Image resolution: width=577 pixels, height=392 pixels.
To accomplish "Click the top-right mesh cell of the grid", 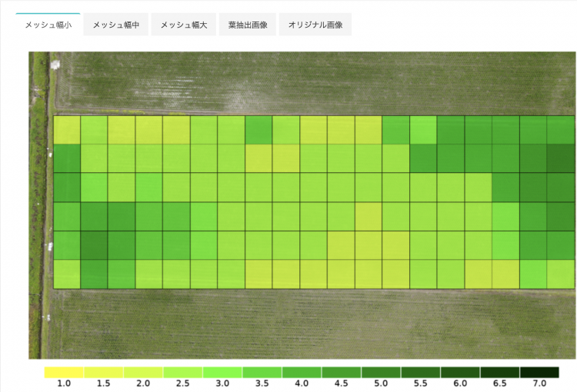I will (560, 130).
